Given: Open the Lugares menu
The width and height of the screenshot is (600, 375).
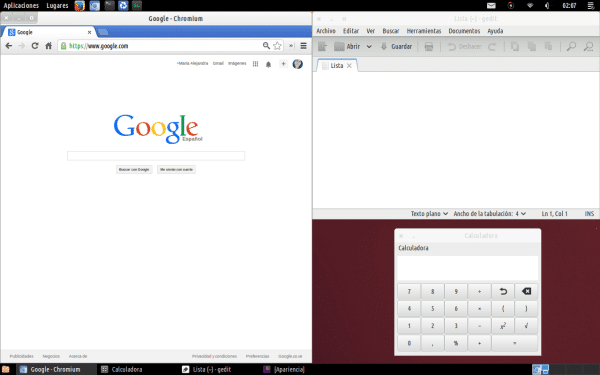Looking at the screenshot, I should 57,5.
